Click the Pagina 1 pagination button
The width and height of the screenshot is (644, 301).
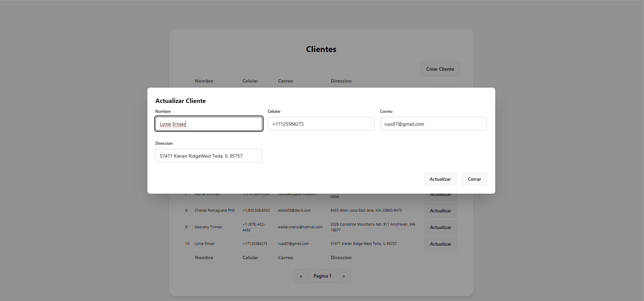(x=322, y=276)
